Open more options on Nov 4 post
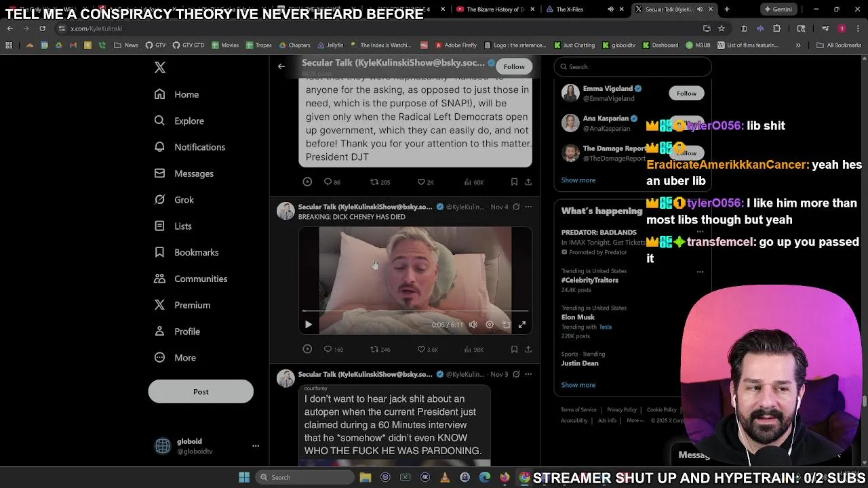Screen dimensions: 868x488 [528, 207]
